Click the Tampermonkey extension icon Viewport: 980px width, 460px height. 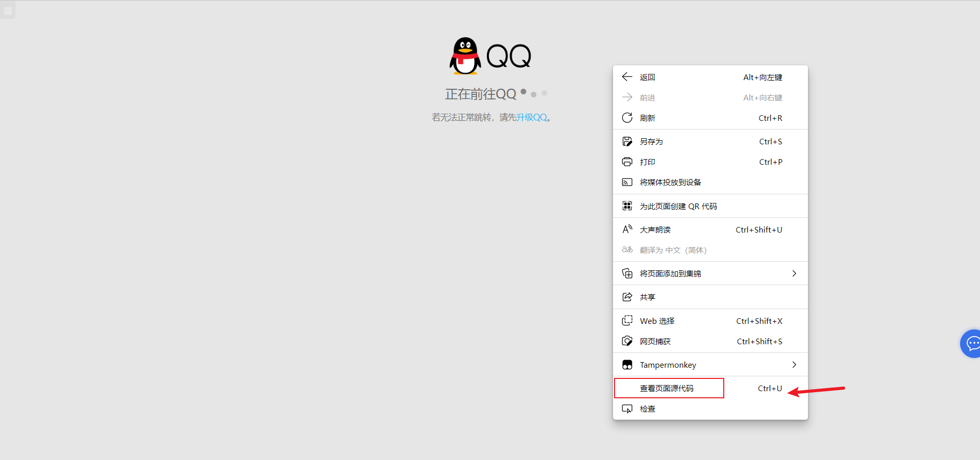point(627,365)
